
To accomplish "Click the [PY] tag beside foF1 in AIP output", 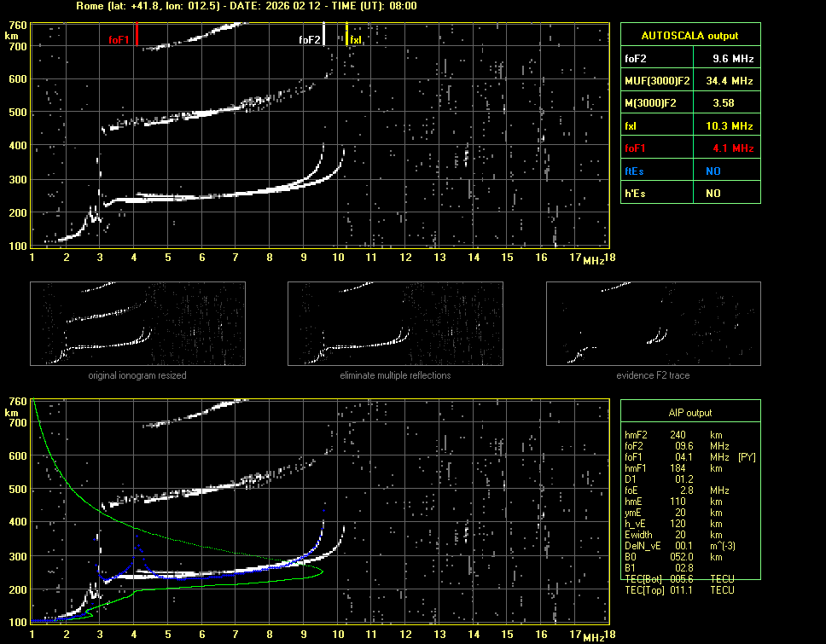I will [x=747, y=457].
